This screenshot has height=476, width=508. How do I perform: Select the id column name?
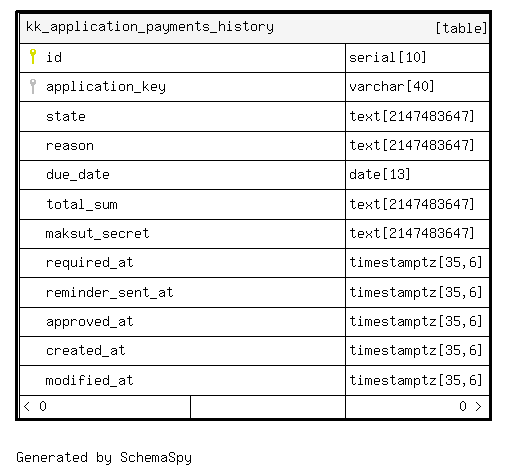pyautogui.click(x=54, y=57)
